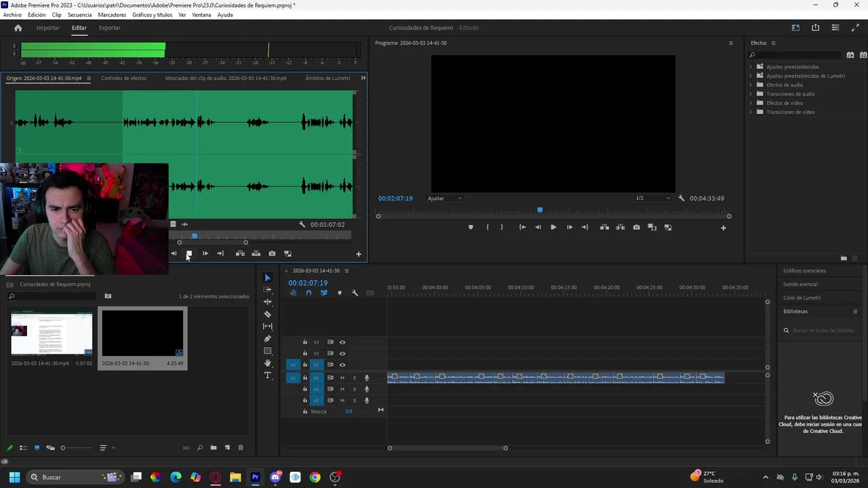This screenshot has height=488, width=868.
Task: Switch to Ámbitos de Lumetri tab
Action: click(x=328, y=78)
